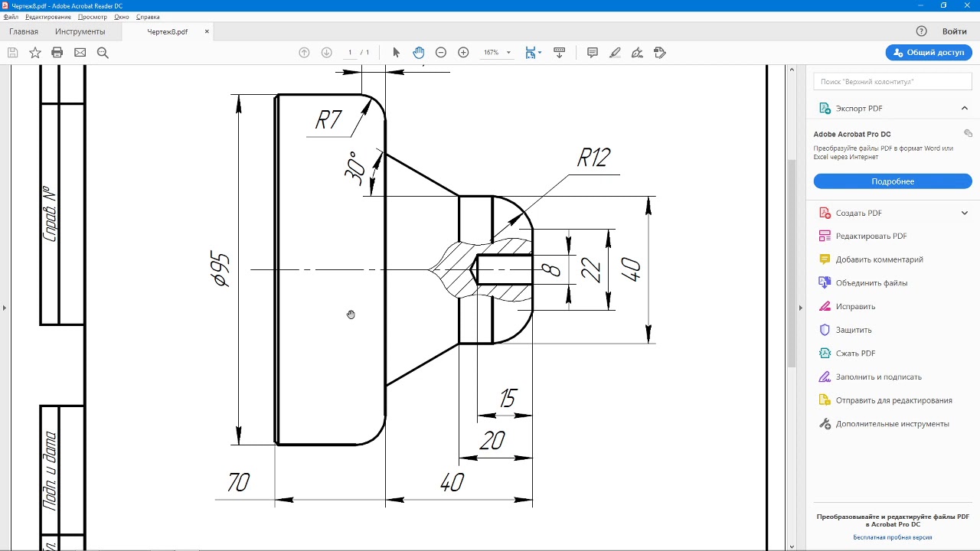The width and height of the screenshot is (980, 551).
Task: Add a sticky note comment icon
Action: (x=593, y=53)
